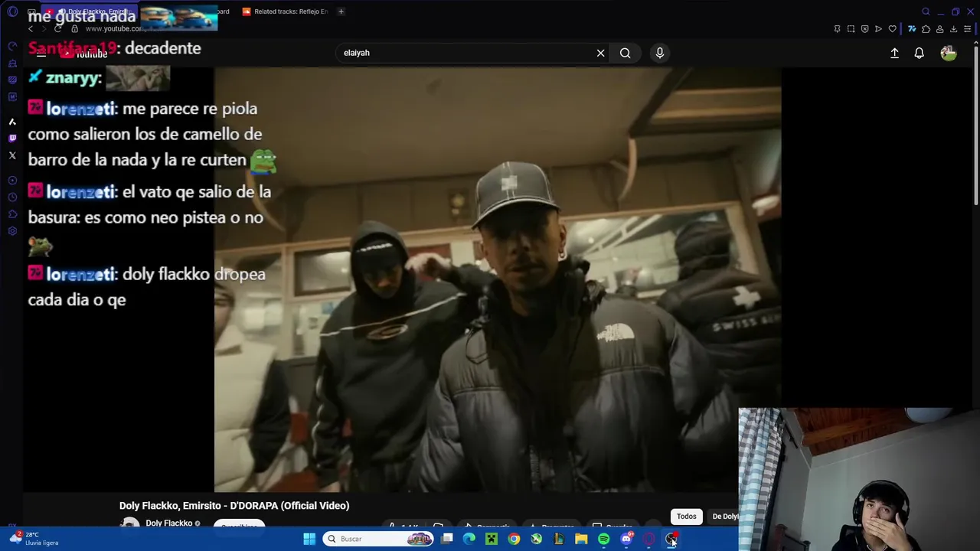Open Discord from the taskbar

pyautogui.click(x=626, y=539)
